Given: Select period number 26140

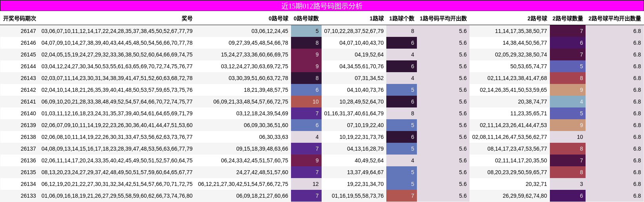Looking at the screenshot, I should [x=28, y=113].
